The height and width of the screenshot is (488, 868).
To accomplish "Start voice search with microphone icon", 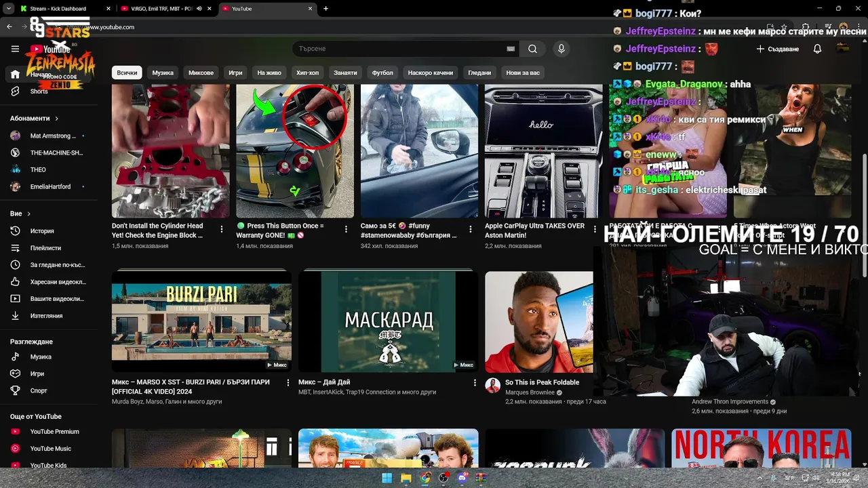I will [x=561, y=49].
